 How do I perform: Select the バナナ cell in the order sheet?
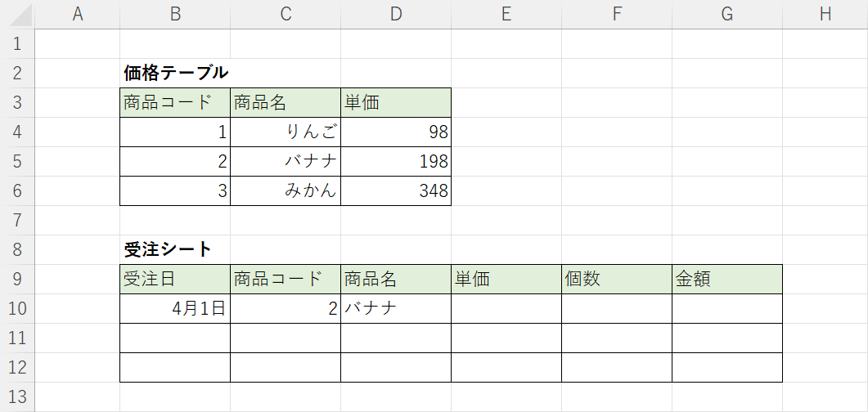click(x=396, y=308)
